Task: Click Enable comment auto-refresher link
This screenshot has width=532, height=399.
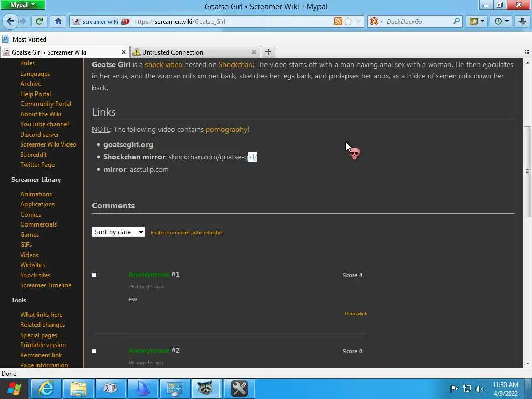Action: point(187,232)
